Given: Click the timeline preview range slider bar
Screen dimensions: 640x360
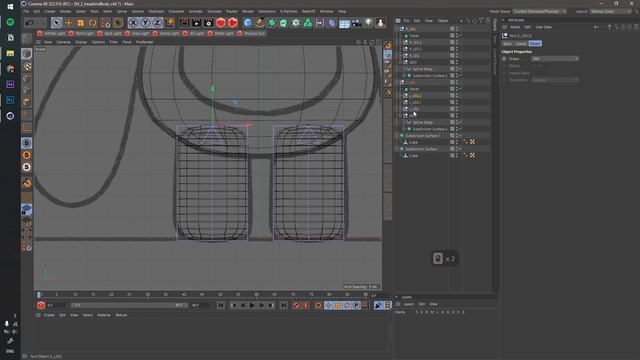Looking at the screenshot, I should pyautogui.click(x=128, y=305).
